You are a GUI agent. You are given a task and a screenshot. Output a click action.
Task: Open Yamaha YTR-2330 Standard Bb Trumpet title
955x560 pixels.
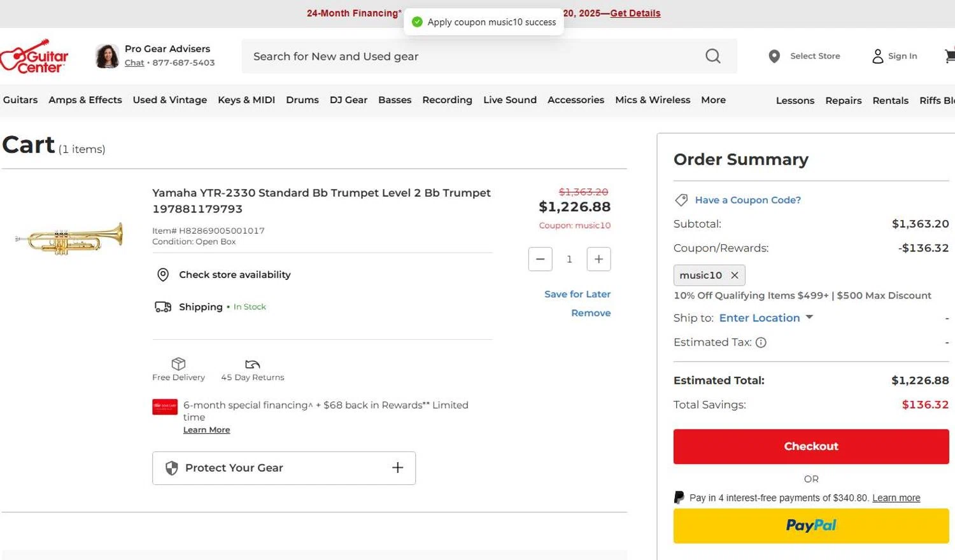(322, 200)
